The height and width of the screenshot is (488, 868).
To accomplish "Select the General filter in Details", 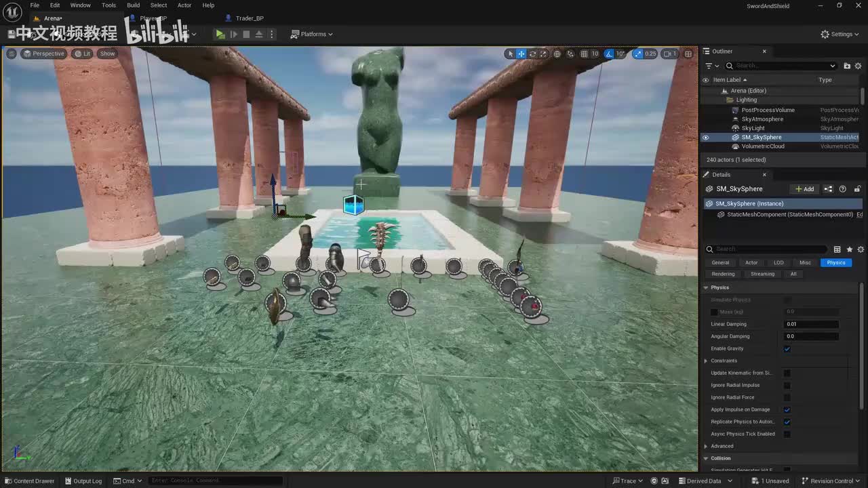I will (x=720, y=263).
